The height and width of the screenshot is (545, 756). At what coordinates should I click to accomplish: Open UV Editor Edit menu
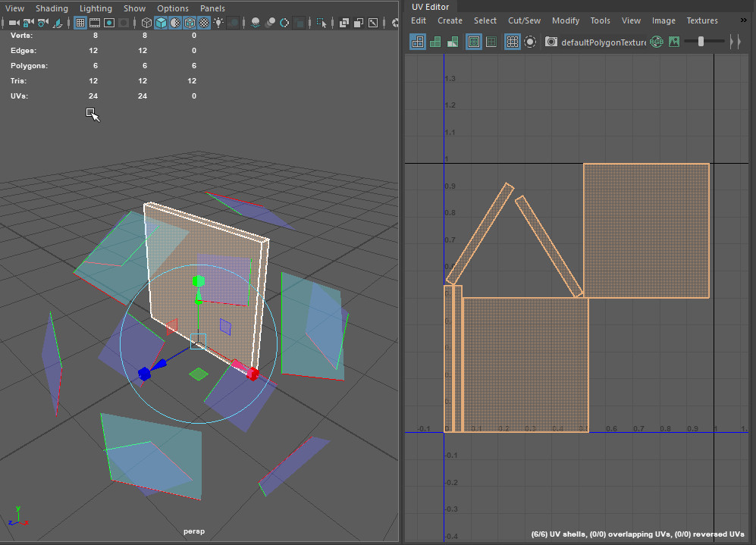click(x=419, y=20)
